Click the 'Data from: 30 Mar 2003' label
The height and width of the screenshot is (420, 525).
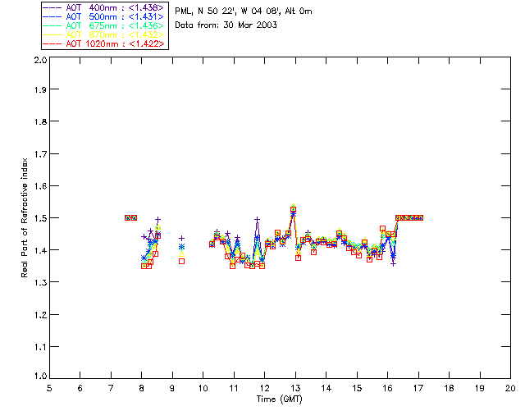click(x=226, y=25)
